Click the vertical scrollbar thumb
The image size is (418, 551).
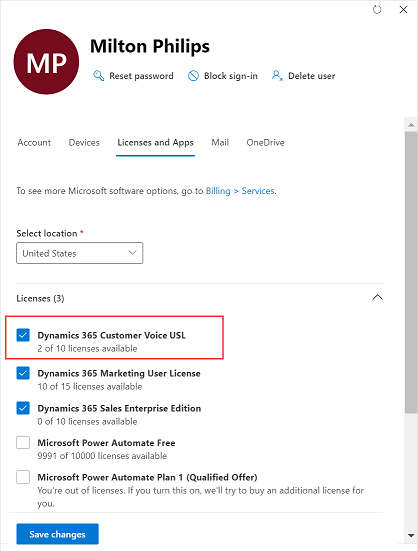tap(411, 272)
